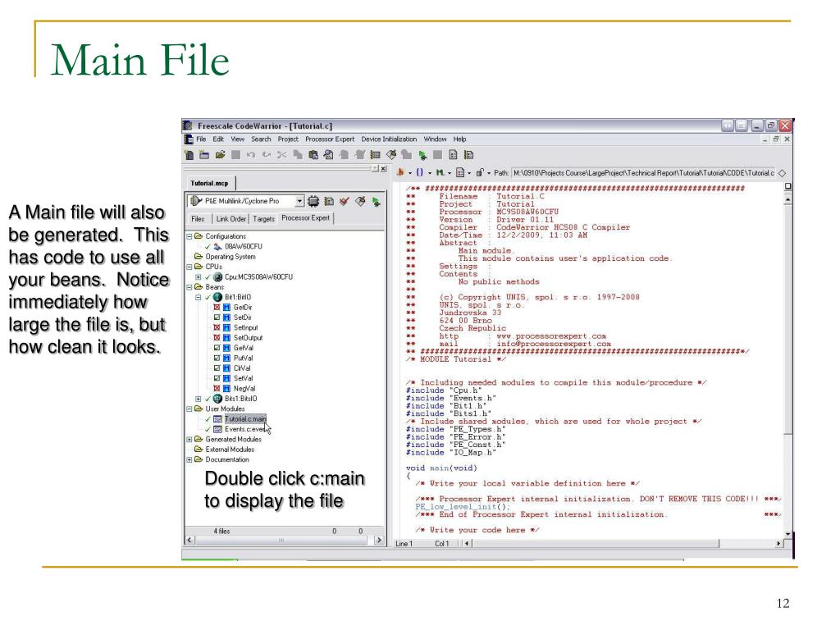Click the Redo arrow toolbar icon
Image resolution: width=840 pixels, height=630 pixels.
267,155
